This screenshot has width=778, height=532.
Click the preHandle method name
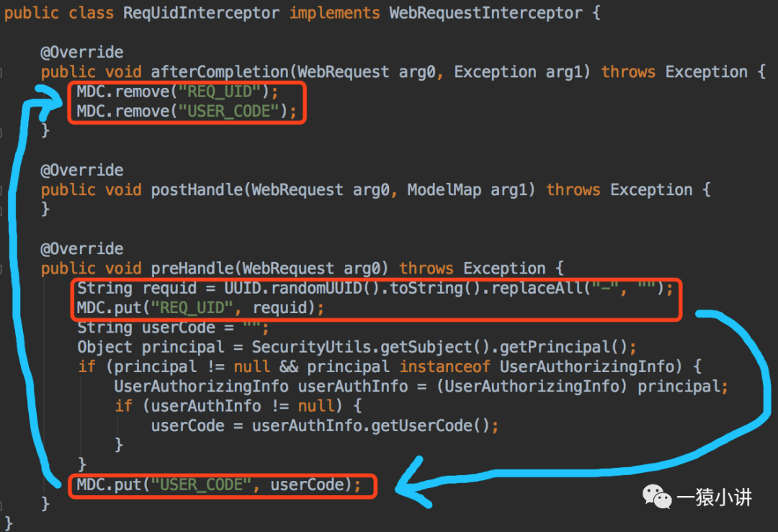click(x=192, y=269)
